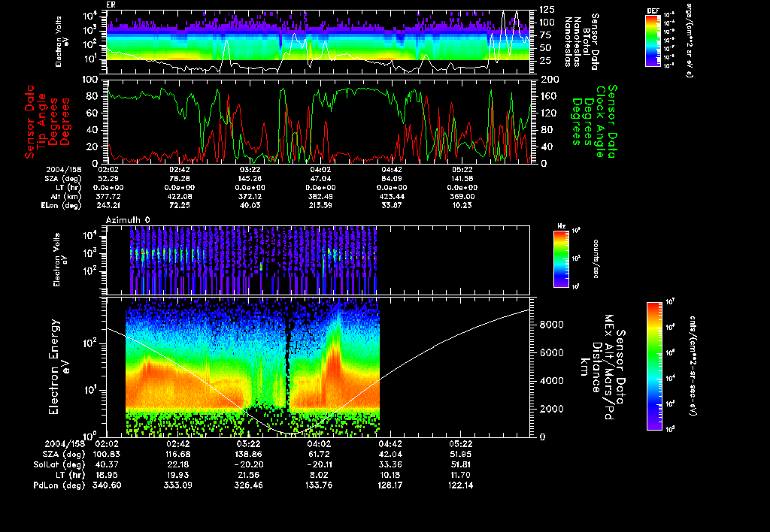
Task: Click the ELon value 72.25
Action: tap(179, 206)
